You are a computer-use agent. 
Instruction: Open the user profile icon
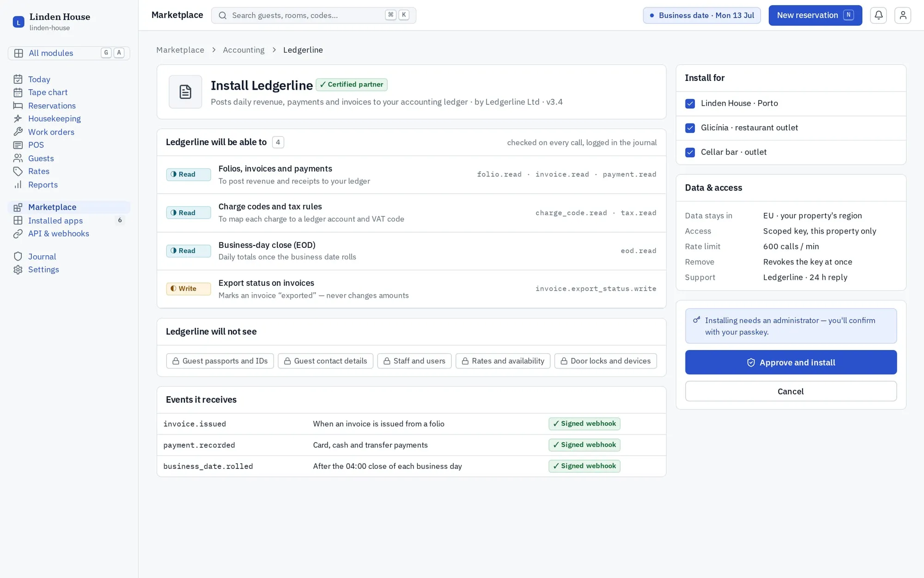pyautogui.click(x=902, y=15)
